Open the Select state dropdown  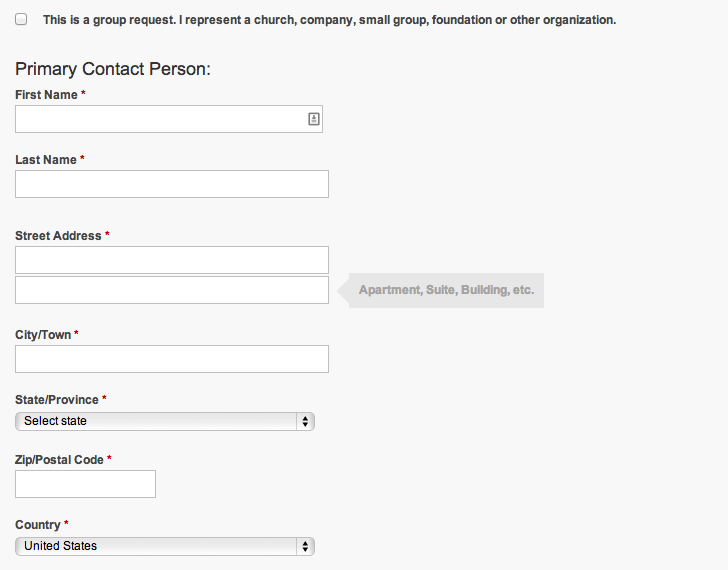(x=165, y=421)
